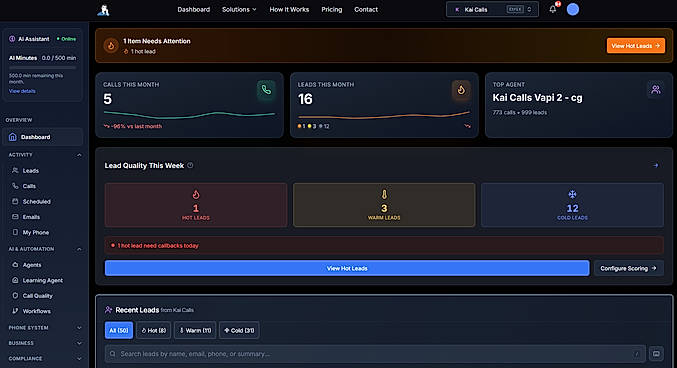Click the flame icon on Leads This Month
The height and width of the screenshot is (368, 677).
pos(461,90)
